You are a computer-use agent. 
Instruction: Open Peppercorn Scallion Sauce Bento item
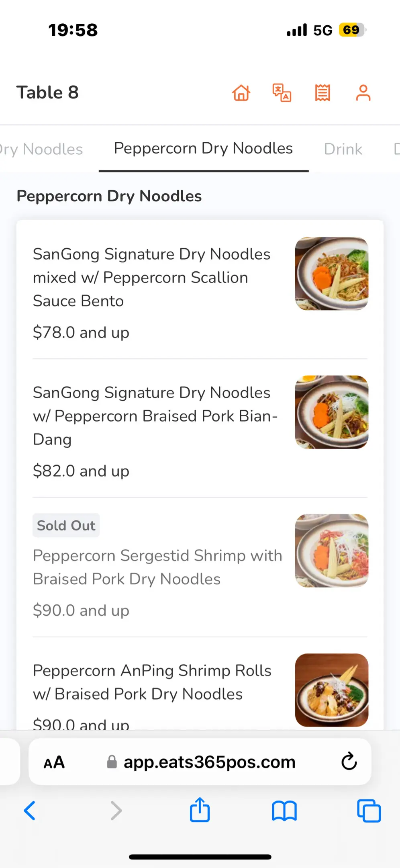152,277
